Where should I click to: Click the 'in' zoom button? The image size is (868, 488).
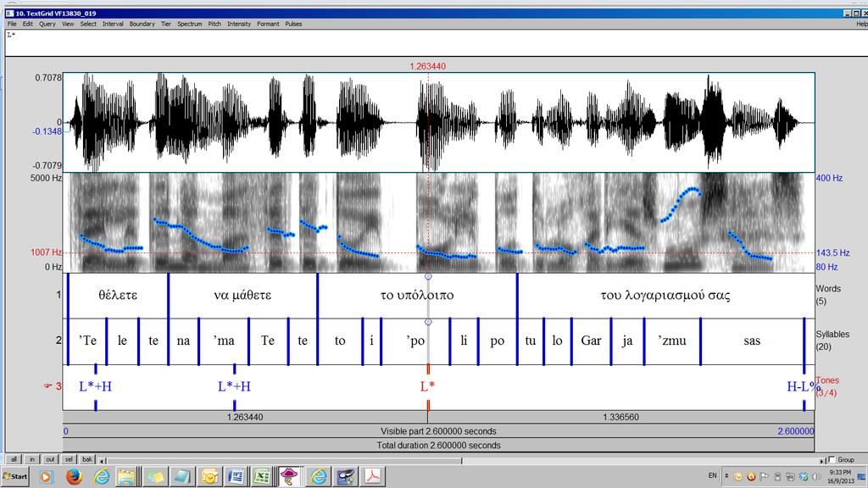pyautogui.click(x=32, y=459)
